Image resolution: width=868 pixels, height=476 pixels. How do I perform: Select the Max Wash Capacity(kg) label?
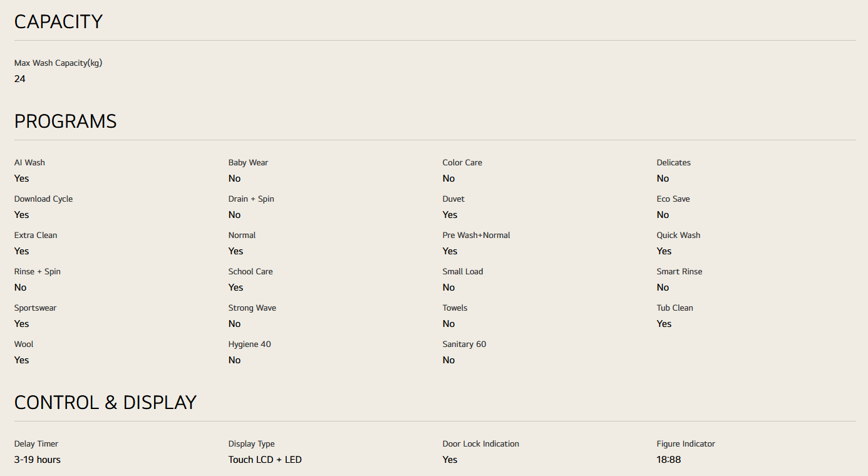click(58, 63)
